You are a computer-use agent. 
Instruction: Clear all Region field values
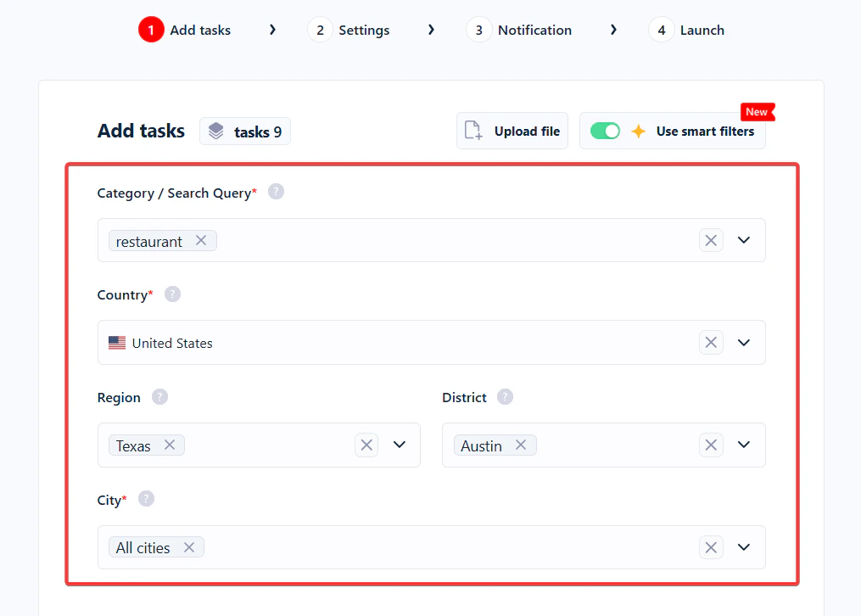point(366,445)
